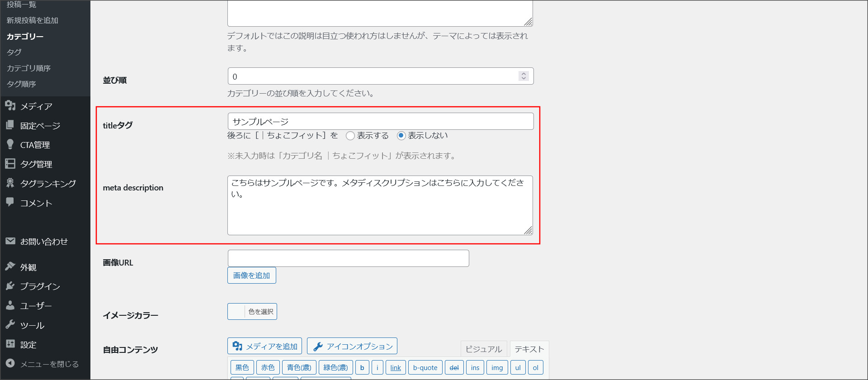Select the 表示しない radio button
868x380 pixels.
[401, 136]
